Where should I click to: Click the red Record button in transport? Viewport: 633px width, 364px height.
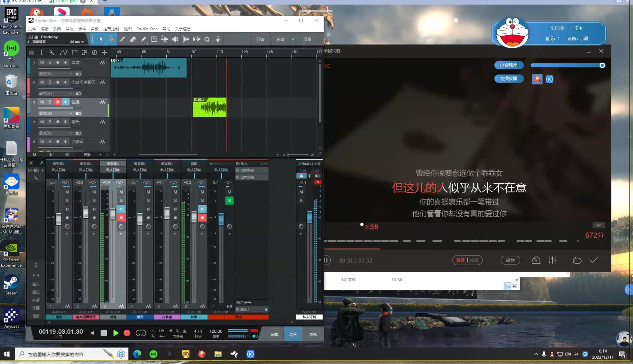(127, 333)
